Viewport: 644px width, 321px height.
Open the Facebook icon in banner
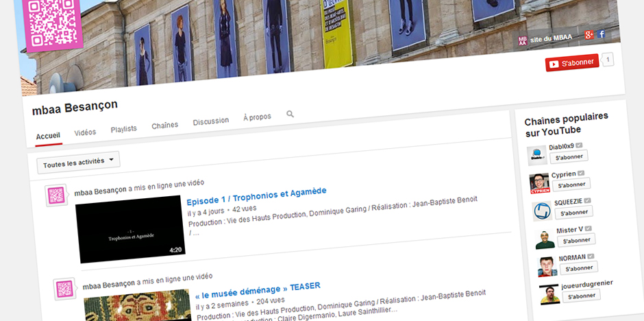601,34
